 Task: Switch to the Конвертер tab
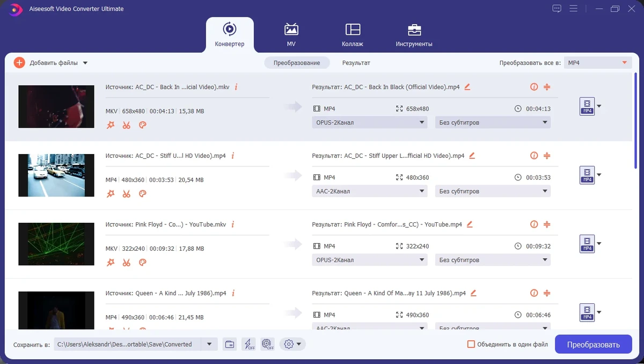(x=230, y=35)
